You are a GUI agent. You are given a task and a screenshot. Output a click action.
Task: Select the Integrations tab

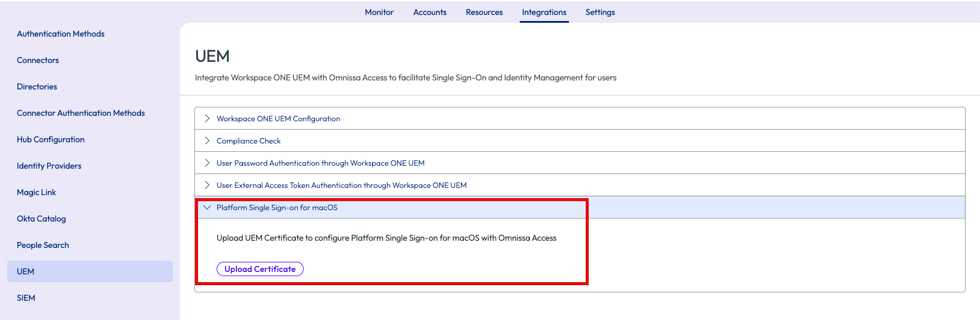point(544,12)
